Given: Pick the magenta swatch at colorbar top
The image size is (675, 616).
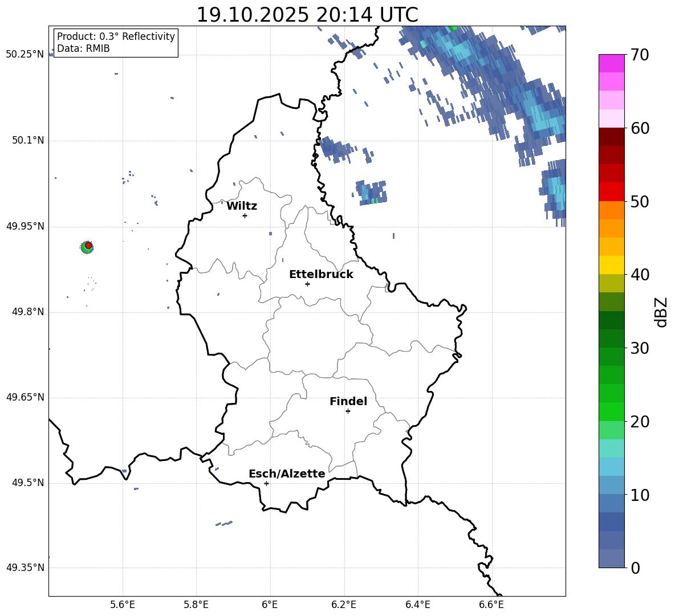Looking at the screenshot, I should tap(611, 63).
